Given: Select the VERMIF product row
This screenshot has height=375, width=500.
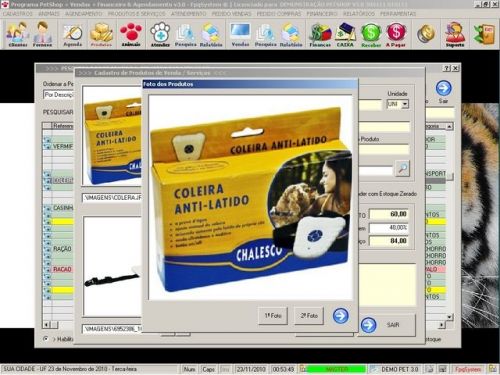Looking at the screenshot, I should [58, 146].
